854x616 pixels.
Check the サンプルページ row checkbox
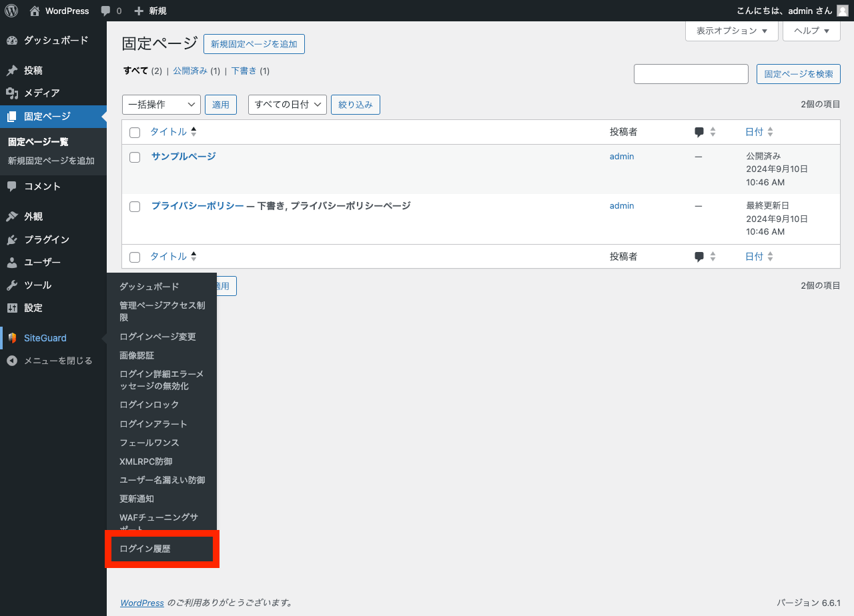(135, 157)
